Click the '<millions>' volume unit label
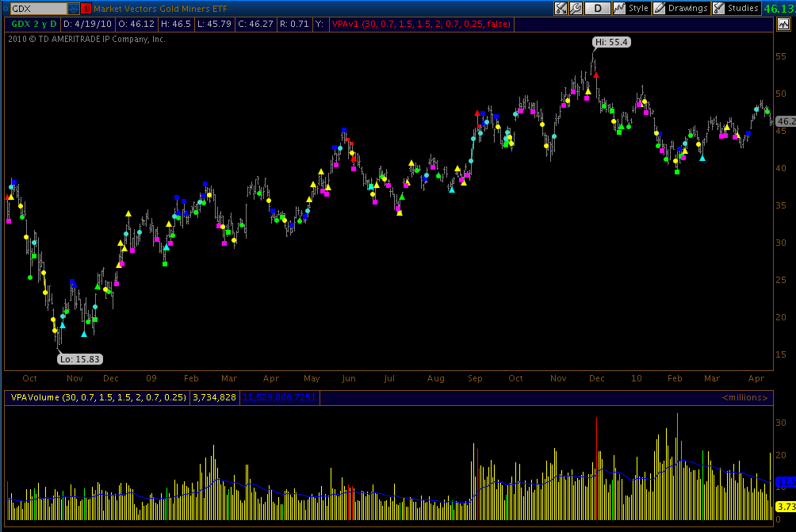The height and width of the screenshot is (532, 796). click(x=744, y=397)
